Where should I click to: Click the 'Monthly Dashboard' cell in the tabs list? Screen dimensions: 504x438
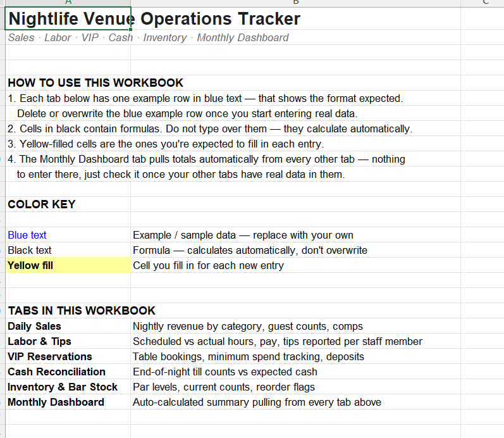point(68,402)
